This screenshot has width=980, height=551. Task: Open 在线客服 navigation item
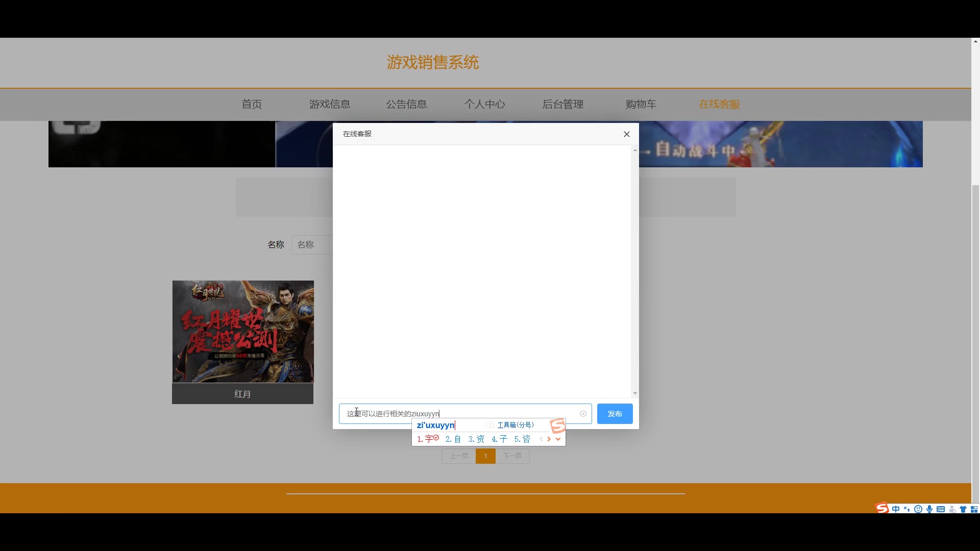[x=719, y=104]
